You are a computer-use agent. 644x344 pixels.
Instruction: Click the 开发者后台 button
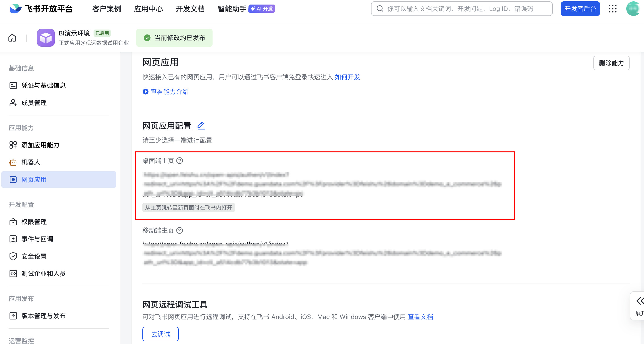click(x=580, y=9)
